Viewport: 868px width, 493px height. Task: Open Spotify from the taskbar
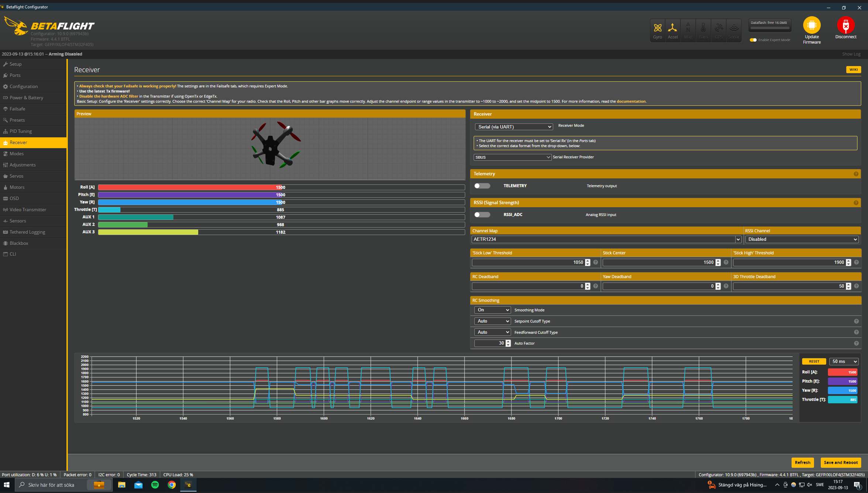tap(155, 485)
